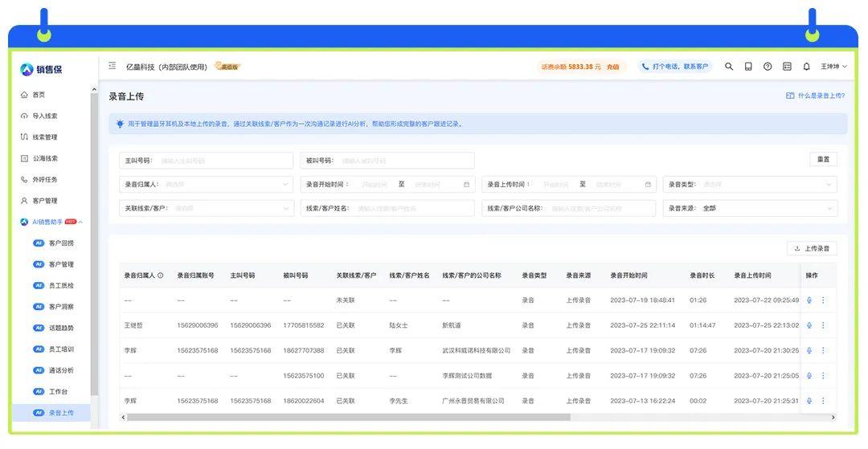Image resolution: width=868 pixels, height=449 pixels.
Task: Click the cell 新航道
Action: point(452,325)
